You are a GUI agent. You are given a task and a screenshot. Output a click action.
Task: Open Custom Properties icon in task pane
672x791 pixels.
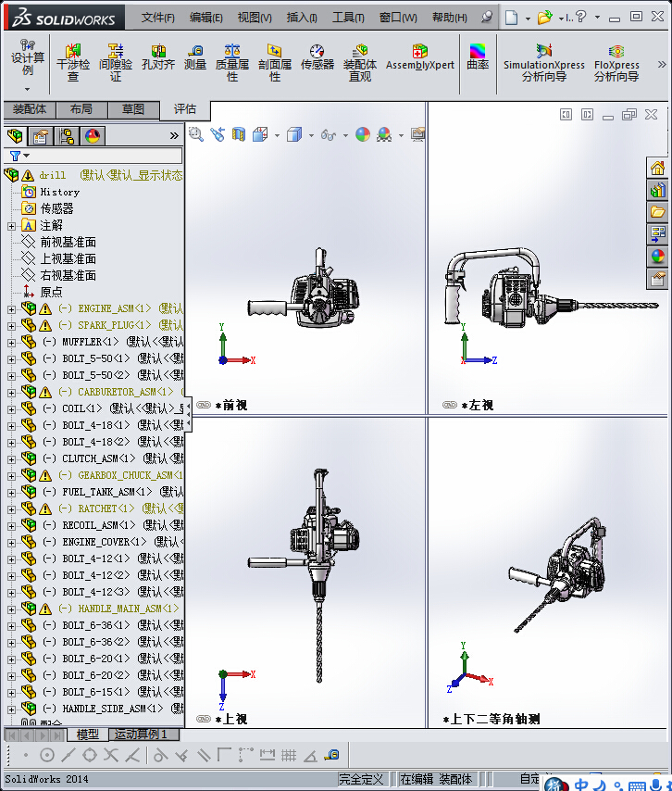(x=657, y=279)
